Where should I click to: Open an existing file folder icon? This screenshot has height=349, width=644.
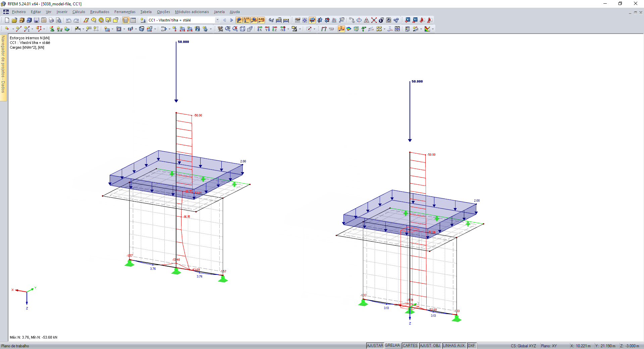14,20
